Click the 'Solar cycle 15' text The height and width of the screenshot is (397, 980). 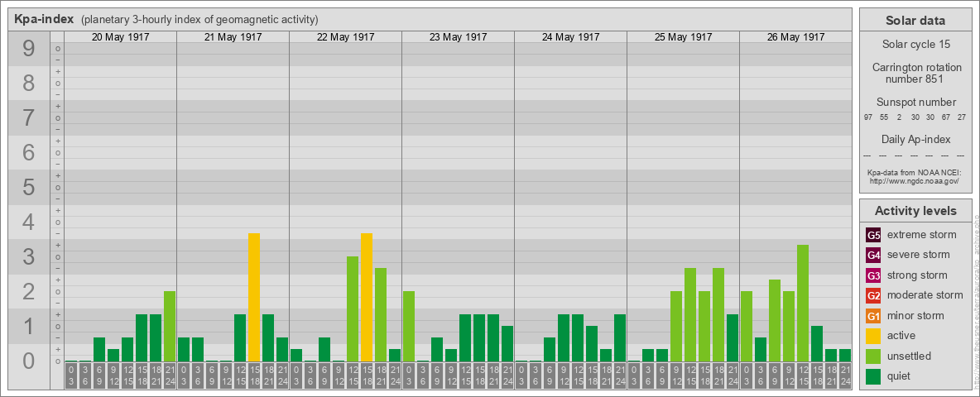tap(915, 45)
